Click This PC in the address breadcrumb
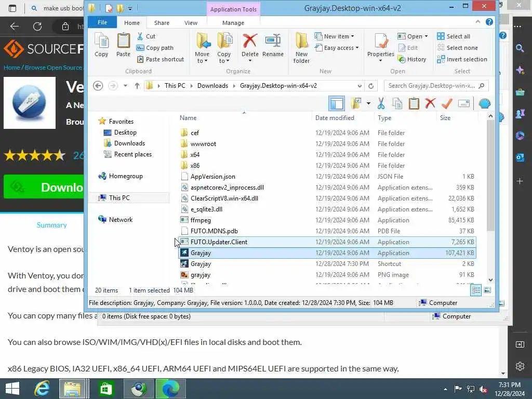Viewport: 532px width, 399px height. pos(175,86)
